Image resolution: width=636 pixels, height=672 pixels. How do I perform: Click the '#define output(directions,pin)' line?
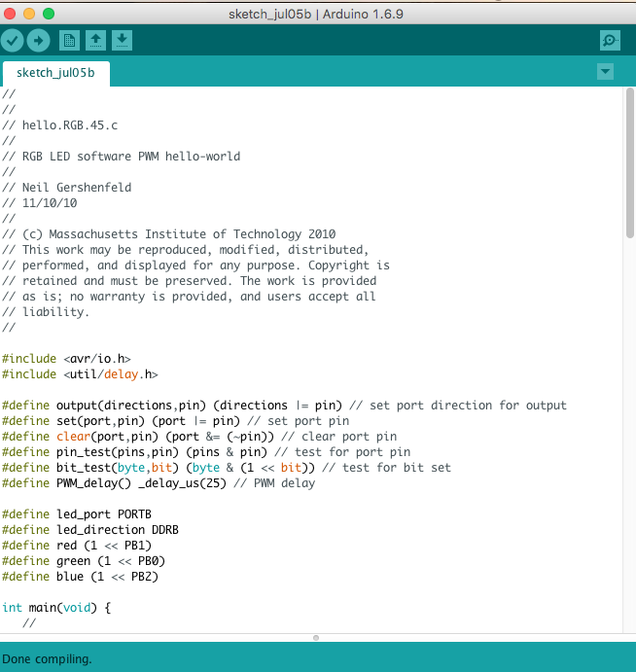284,406
